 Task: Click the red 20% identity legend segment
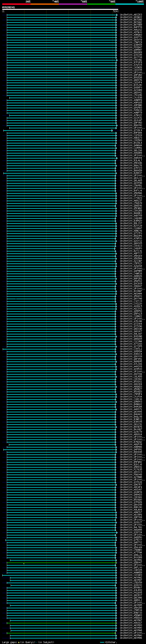pos(16,4)
